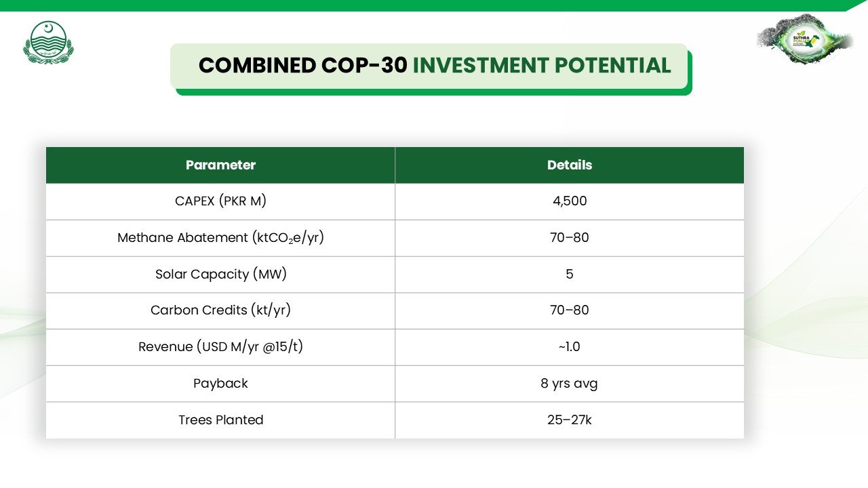Click the Parameter column header
Image resolution: width=868 pixels, height=488 pixels.
[x=220, y=165]
